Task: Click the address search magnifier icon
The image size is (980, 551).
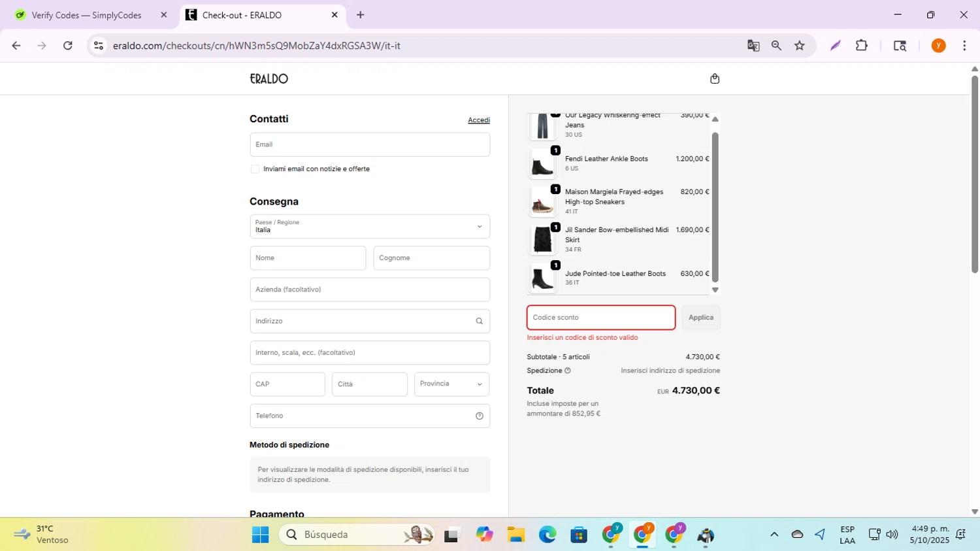Action: click(479, 321)
